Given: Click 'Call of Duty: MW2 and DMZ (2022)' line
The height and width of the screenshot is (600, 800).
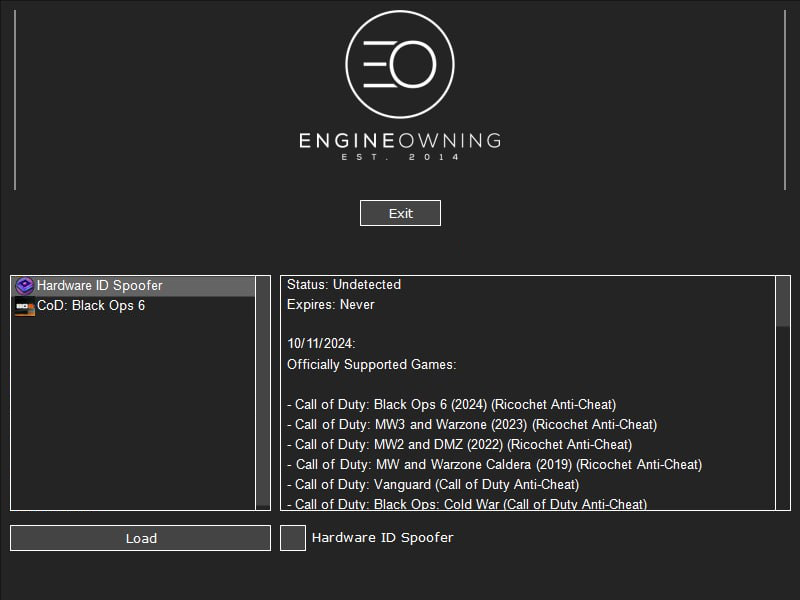Looking at the screenshot, I should [x=459, y=444].
